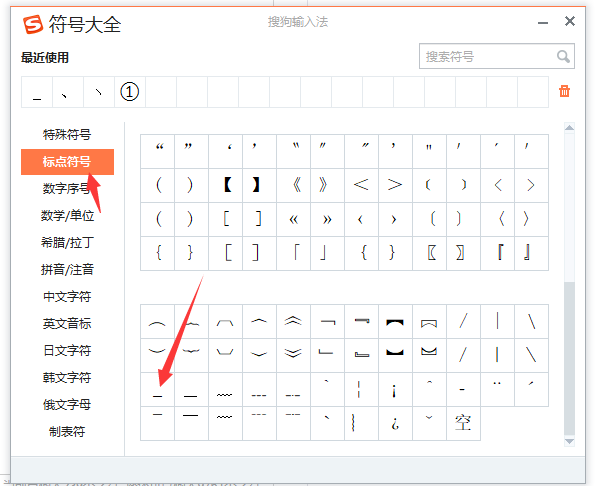Show the 制表符 category
596x486 pixels.
click(67, 431)
